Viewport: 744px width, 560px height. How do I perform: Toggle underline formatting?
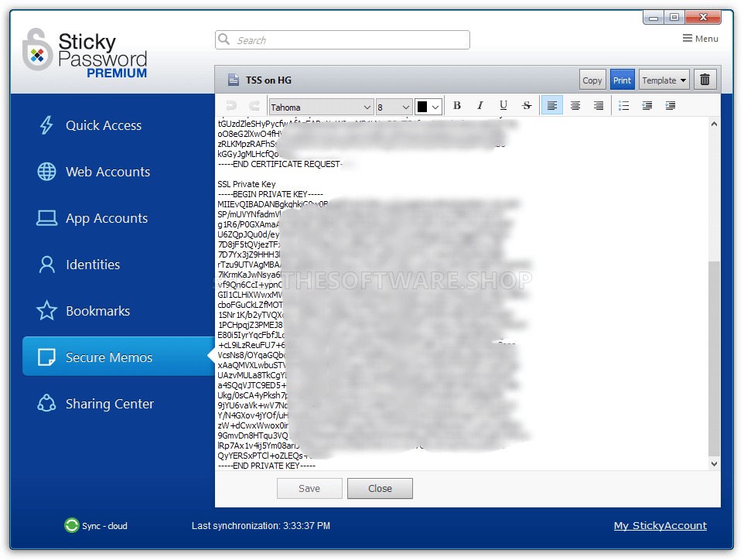(503, 105)
